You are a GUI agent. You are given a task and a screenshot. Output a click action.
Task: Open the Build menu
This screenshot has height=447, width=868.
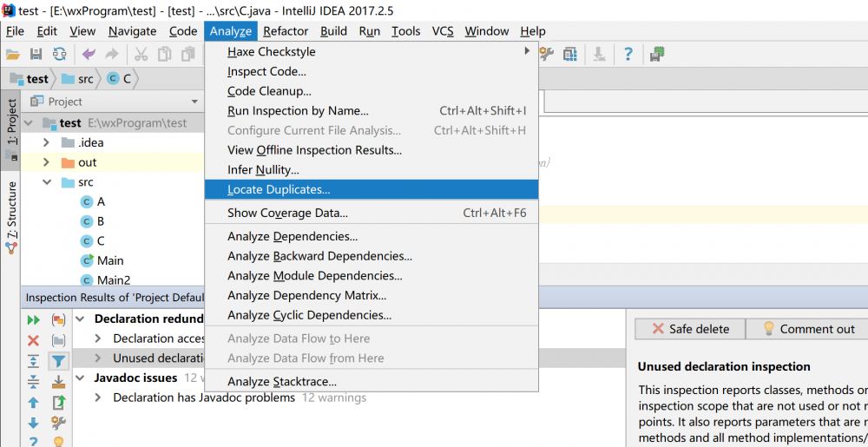click(x=333, y=31)
